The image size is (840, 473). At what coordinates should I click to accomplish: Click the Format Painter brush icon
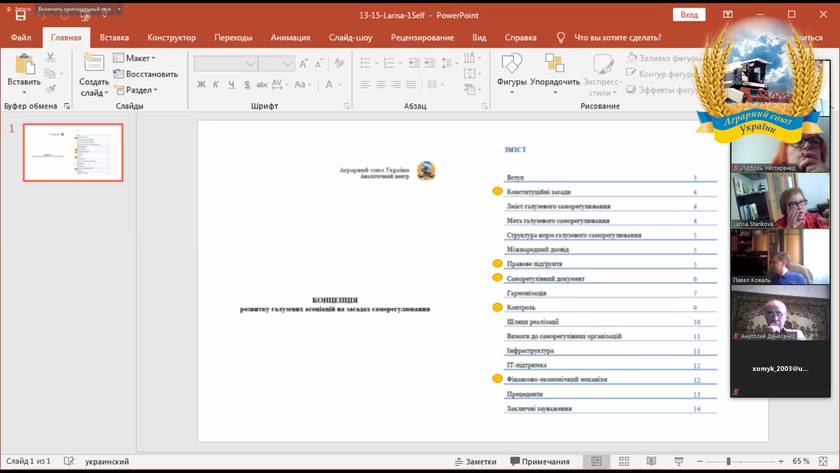pos(50,89)
